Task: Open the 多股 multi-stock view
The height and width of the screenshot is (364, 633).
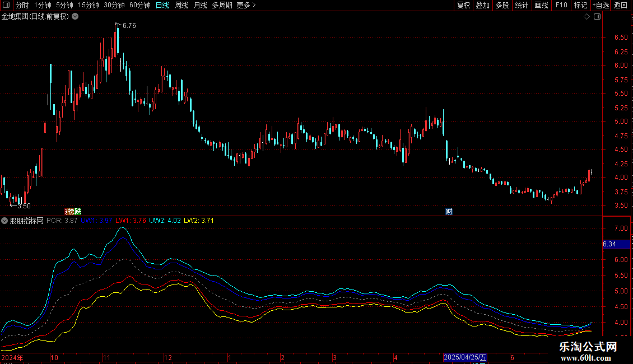Action: (502, 5)
